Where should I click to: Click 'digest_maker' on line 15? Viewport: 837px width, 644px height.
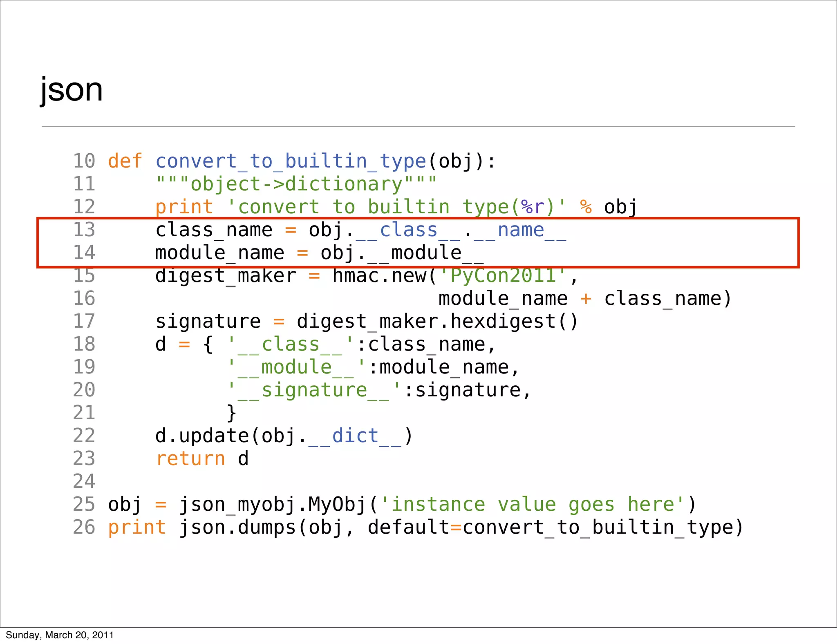pyautogui.click(x=226, y=276)
